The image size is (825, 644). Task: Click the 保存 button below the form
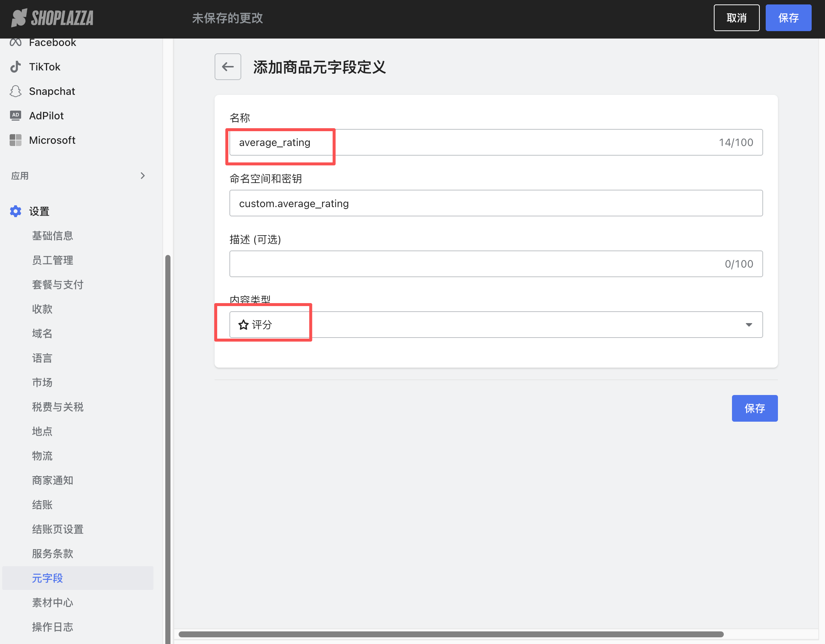pos(755,408)
